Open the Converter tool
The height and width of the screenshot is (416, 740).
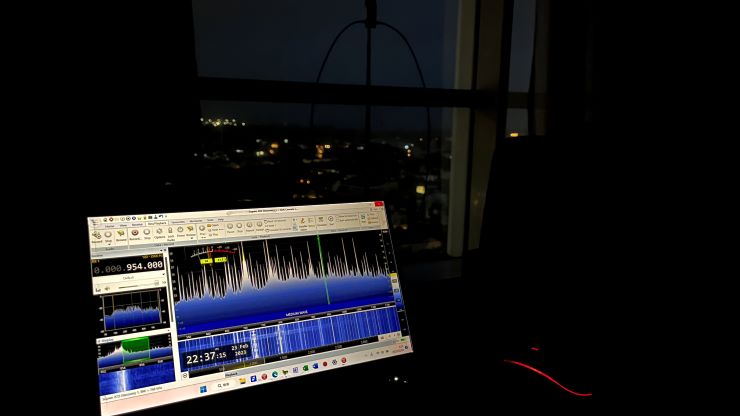point(321,221)
